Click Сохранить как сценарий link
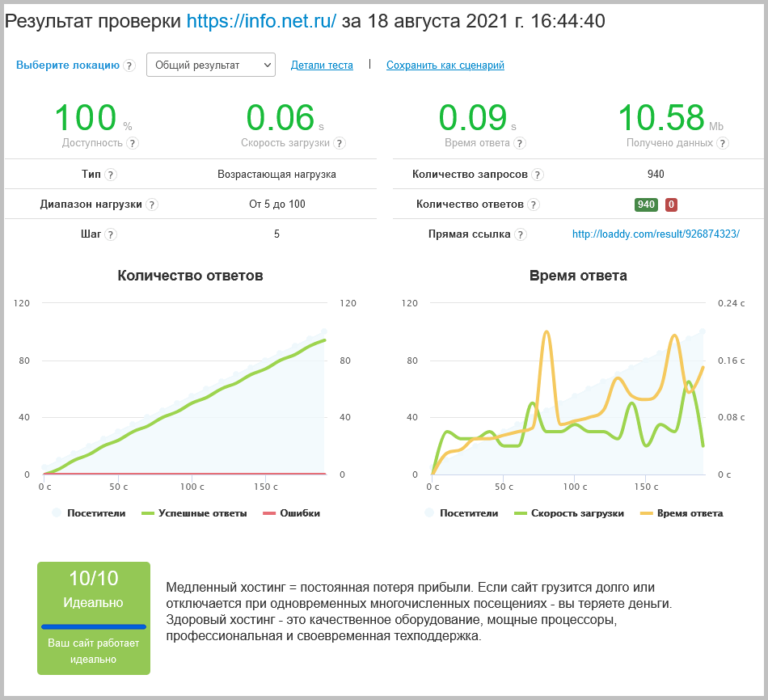The image size is (768, 700). (445, 65)
